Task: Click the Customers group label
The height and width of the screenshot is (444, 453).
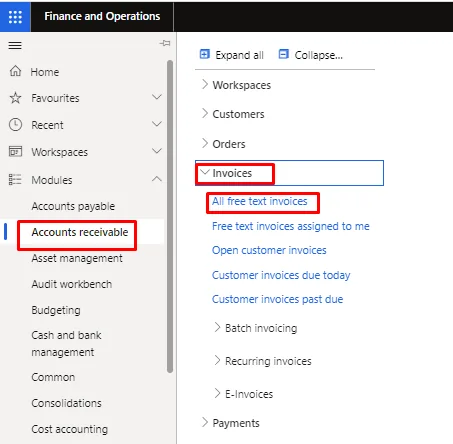Action: point(239,114)
